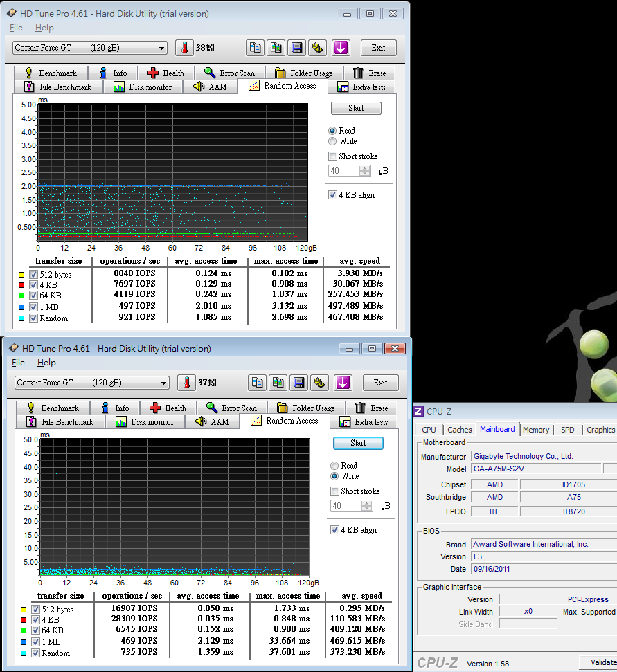This screenshot has height=672, width=617.
Task: Click short stroke size stepper in bottom window
Action: (367, 506)
